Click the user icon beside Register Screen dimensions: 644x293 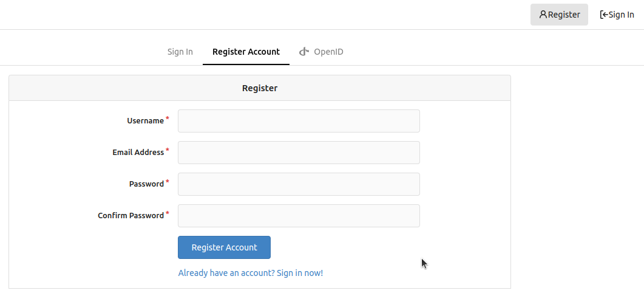pos(543,15)
